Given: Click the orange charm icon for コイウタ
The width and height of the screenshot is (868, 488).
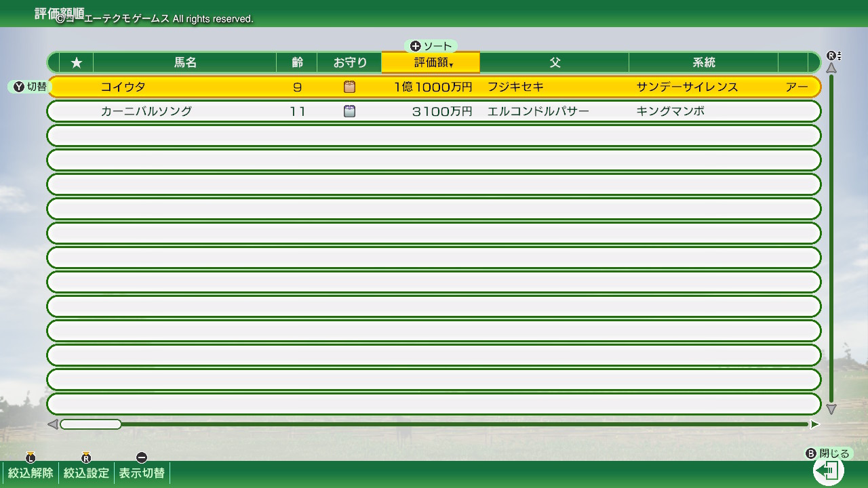Looking at the screenshot, I should pyautogui.click(x=349, y=87).
